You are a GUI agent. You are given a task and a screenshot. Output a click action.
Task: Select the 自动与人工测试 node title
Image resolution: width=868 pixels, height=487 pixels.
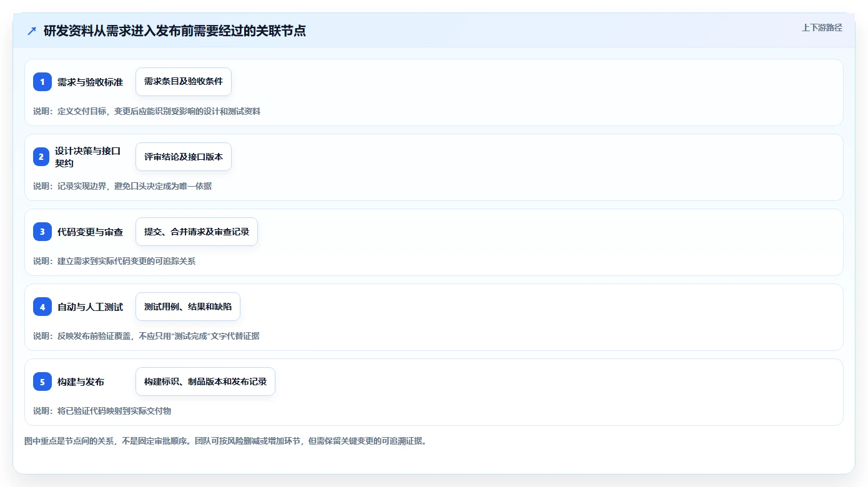coord(90,307)
